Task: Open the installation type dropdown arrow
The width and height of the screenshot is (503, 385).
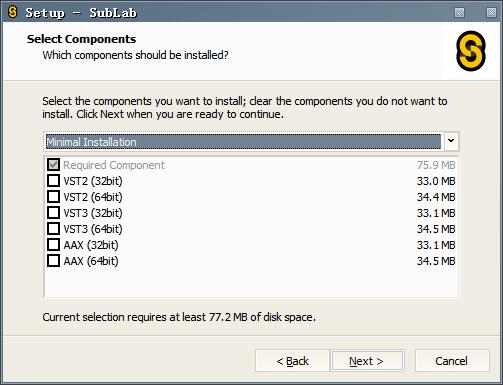Action: pos(451,141)
